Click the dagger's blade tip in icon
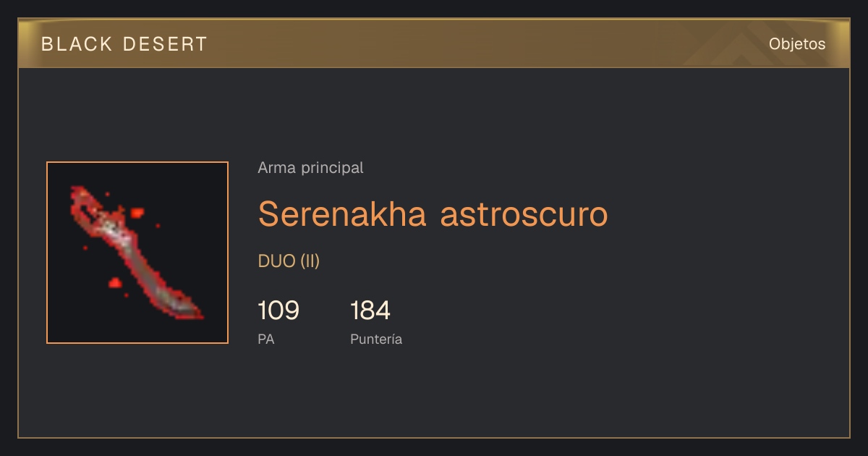This screenshot has height=456, width=868. click(194, 310)
